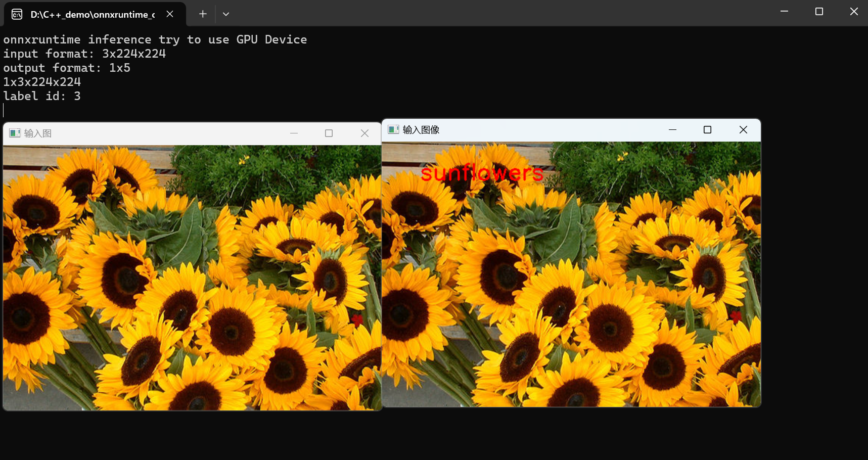Maximize the 输入图 window
This screenshot has height=460, width=868.
point(329,133)
